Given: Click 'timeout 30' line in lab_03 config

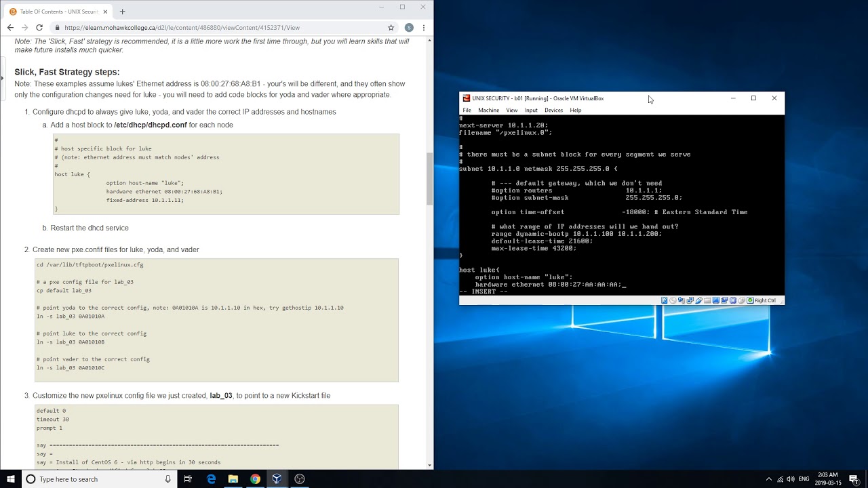Looking at the screenshot, I should click(x=53, y=420).
